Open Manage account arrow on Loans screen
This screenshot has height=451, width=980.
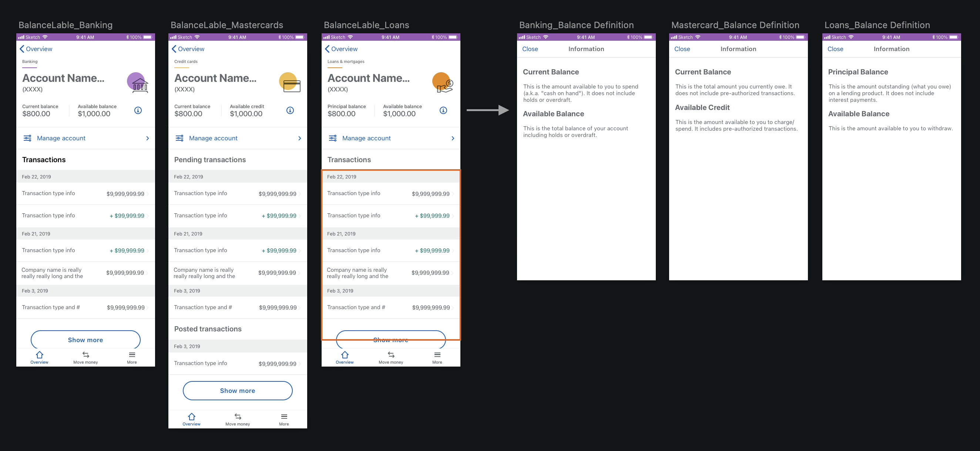tap(453, 138)
